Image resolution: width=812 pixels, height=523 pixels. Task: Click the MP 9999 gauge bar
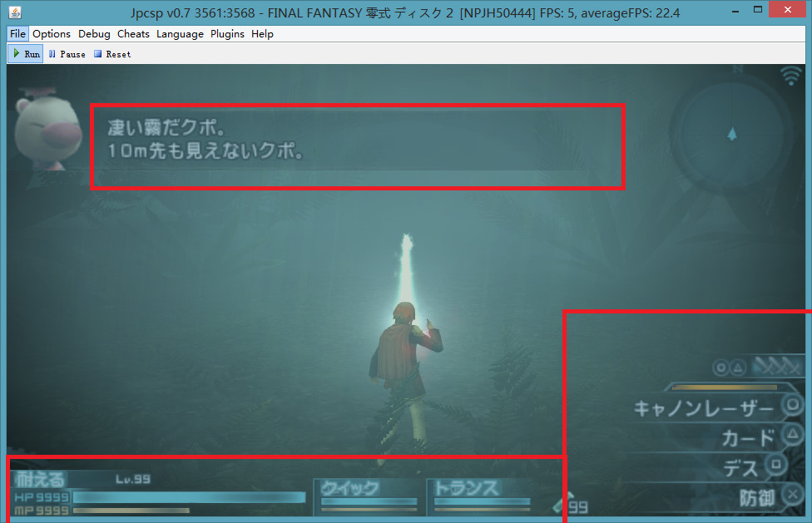131,511
